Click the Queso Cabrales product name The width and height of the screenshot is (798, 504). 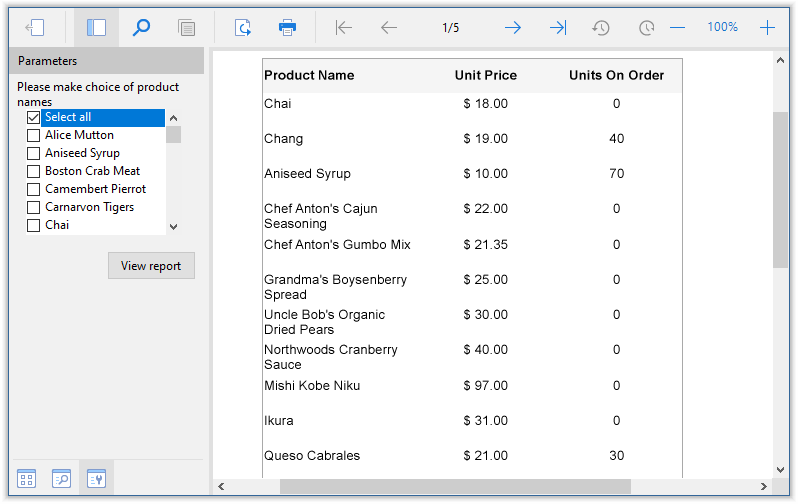pos(312,456)
